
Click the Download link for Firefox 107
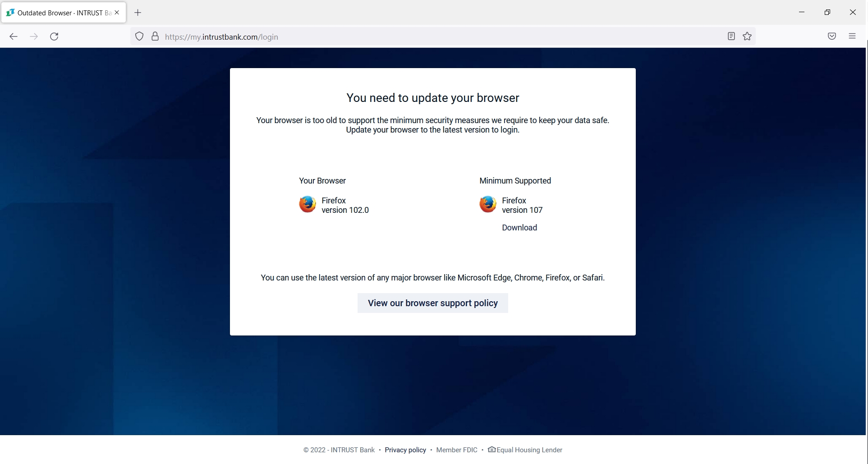pos(519,227)
